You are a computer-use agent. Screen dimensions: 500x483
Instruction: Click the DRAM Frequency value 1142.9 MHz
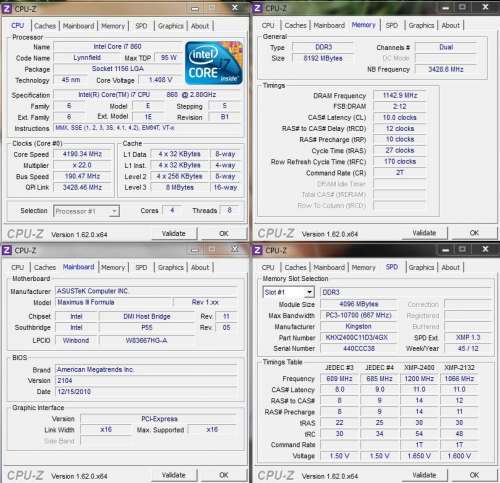click(400, 95)
